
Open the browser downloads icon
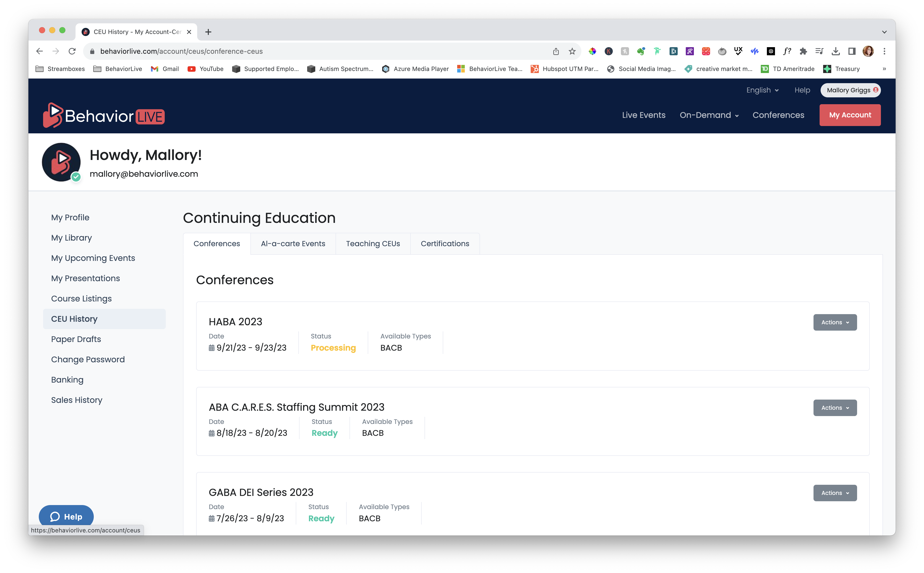coord(836,51)
